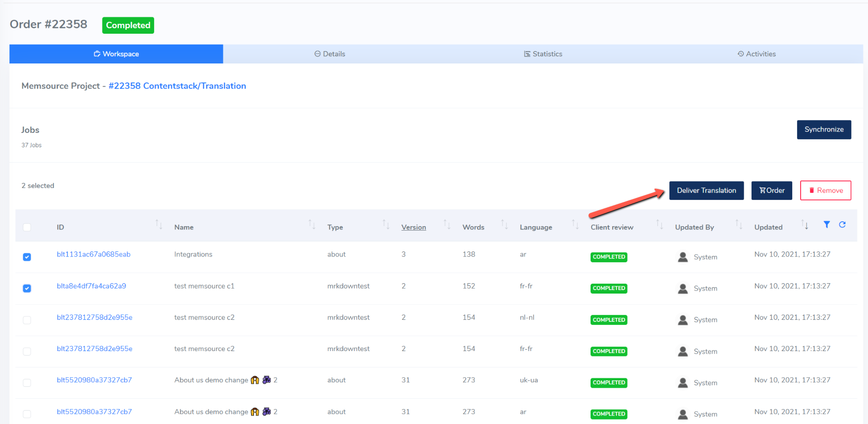Click user avatar in Integrations row
Screen dimensions: 868x424
683,257
